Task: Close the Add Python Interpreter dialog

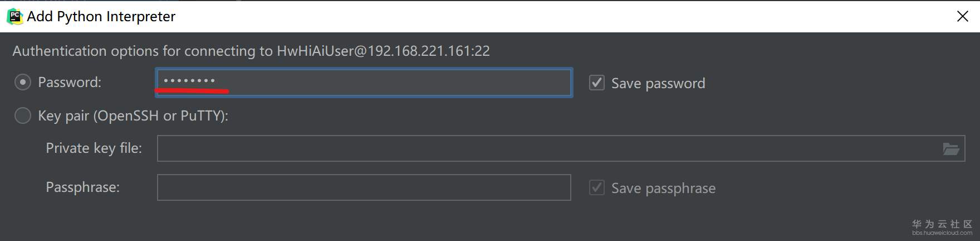Action: [x=962, y=16]
